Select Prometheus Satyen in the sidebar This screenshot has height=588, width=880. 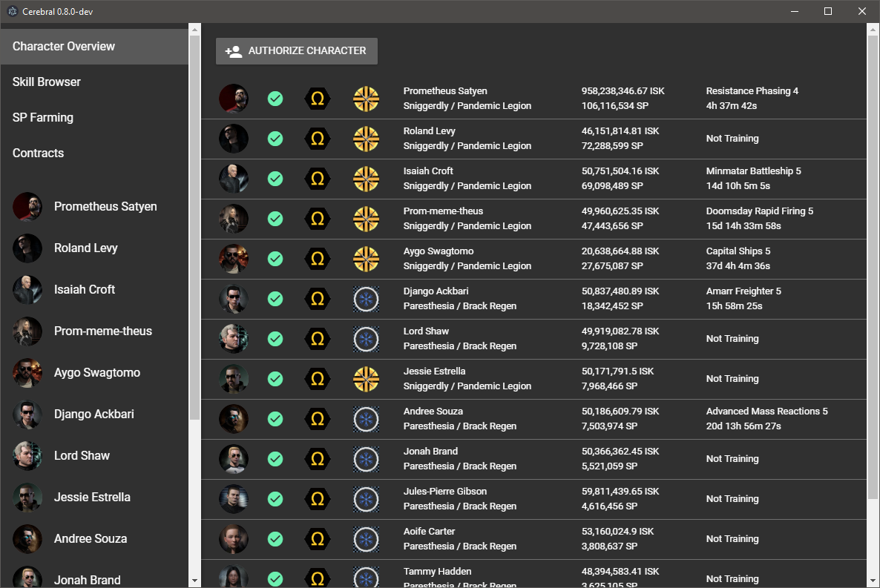tap(94, 206)
